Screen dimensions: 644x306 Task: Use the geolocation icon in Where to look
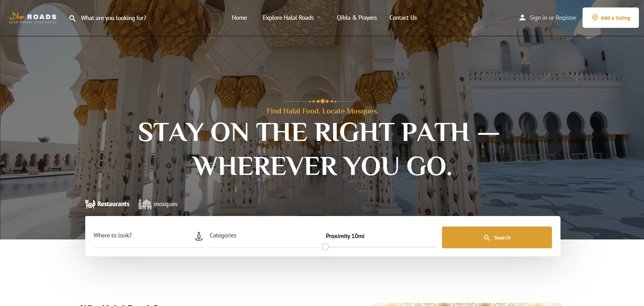point(199,236)
